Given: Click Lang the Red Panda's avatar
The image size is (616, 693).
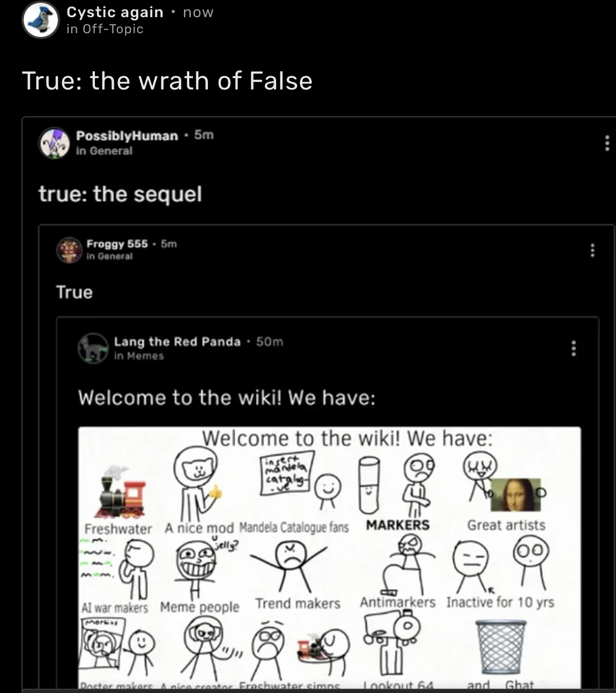Looking at the screenshot, I should [x=93, y=348].
